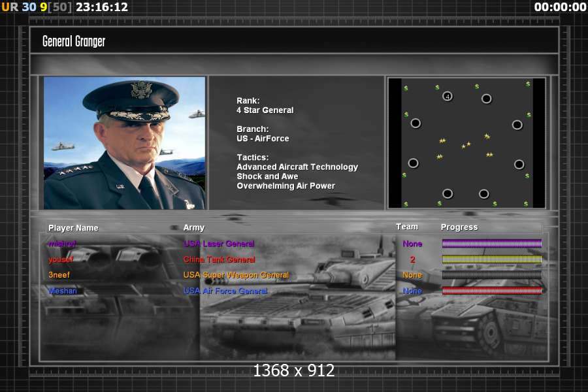This screenshot has height=392, width=588.
Task: Select the player name Meshari
Action: pos(63,291)
